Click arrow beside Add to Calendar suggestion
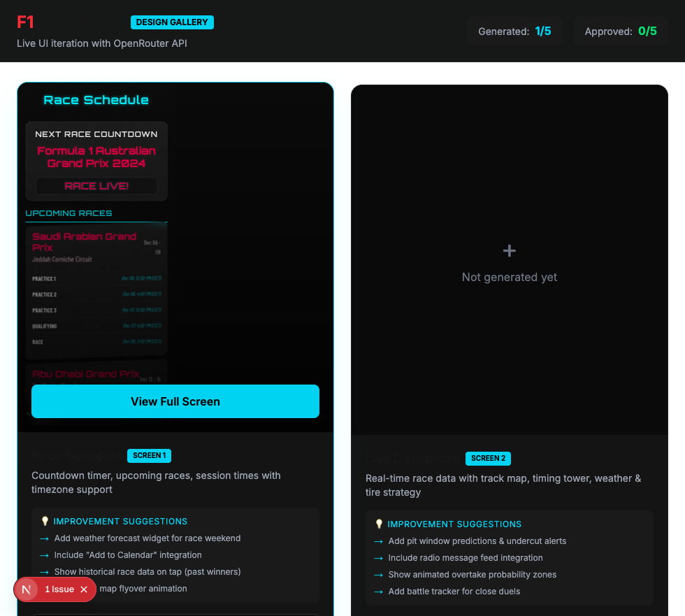 (45, 555)
